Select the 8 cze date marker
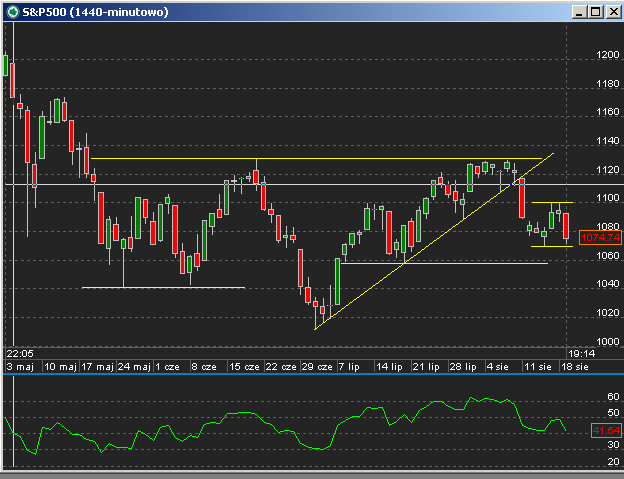The width and height of the screenshot is (624, 479). tap(204, 367)
